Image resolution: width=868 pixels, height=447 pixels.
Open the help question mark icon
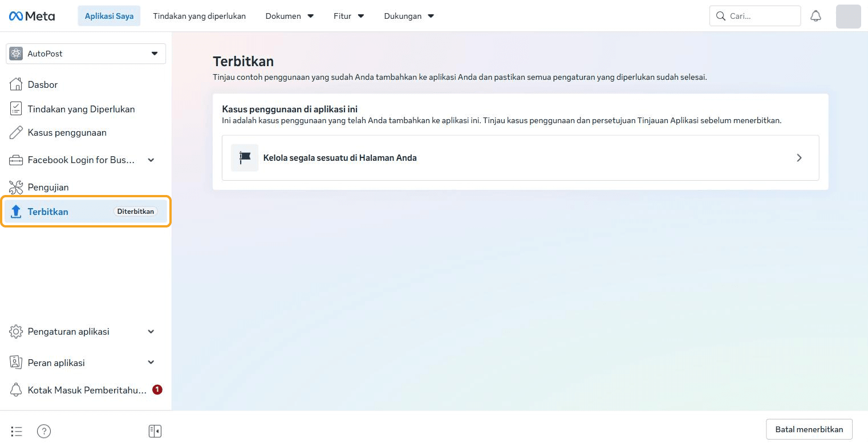44,432
